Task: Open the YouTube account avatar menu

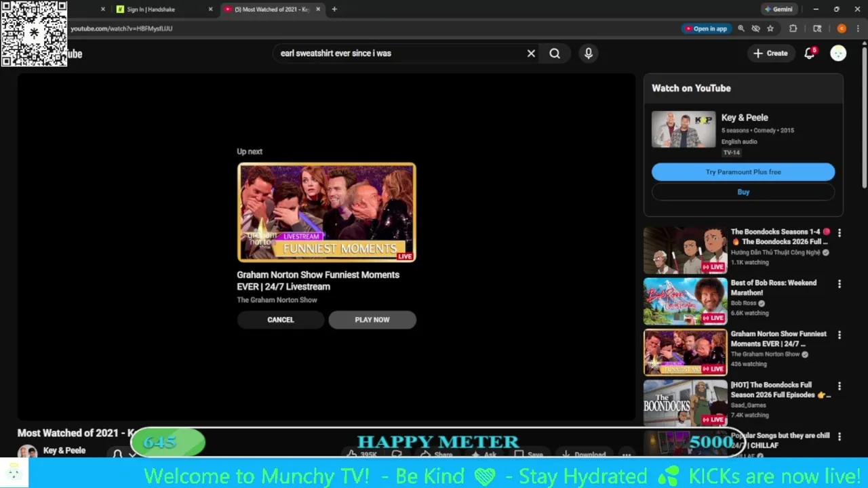Action: pos(838,54)
